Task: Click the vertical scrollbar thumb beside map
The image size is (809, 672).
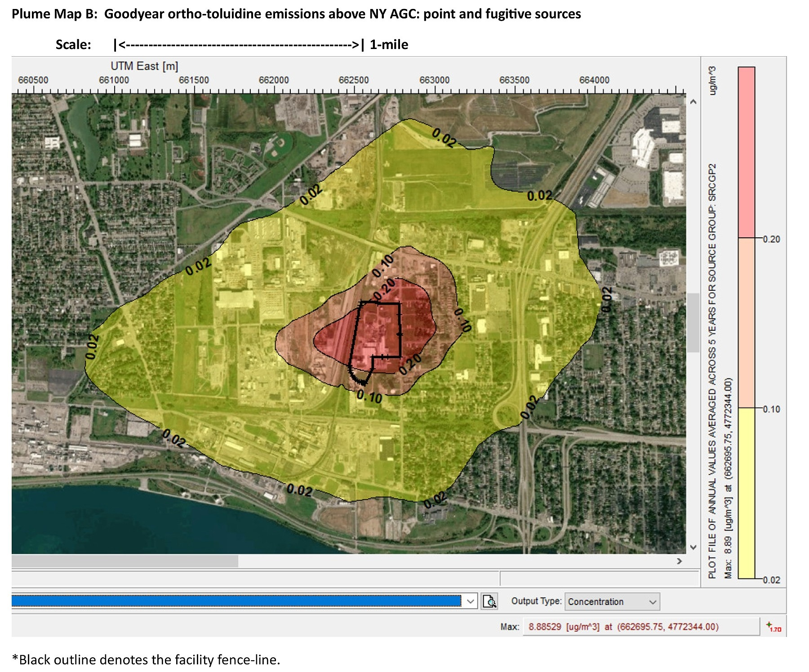Action: point(693,322)
